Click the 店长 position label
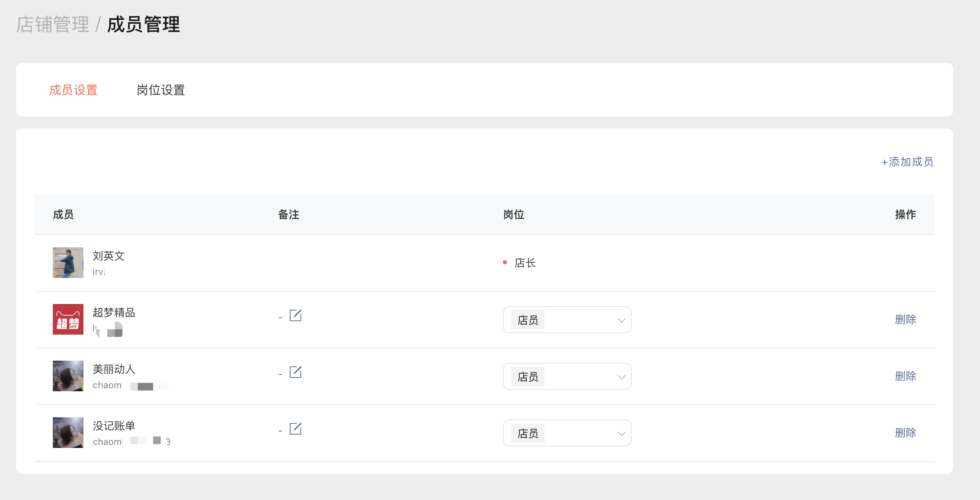The width and height of the screenshot is (980, 500). tap(525, 263)
